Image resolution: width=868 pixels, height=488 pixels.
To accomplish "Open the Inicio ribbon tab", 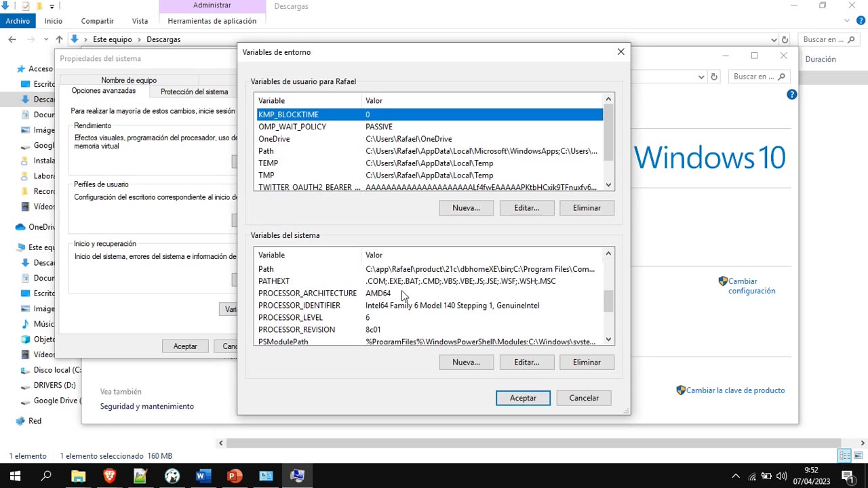I will (54, 21).
